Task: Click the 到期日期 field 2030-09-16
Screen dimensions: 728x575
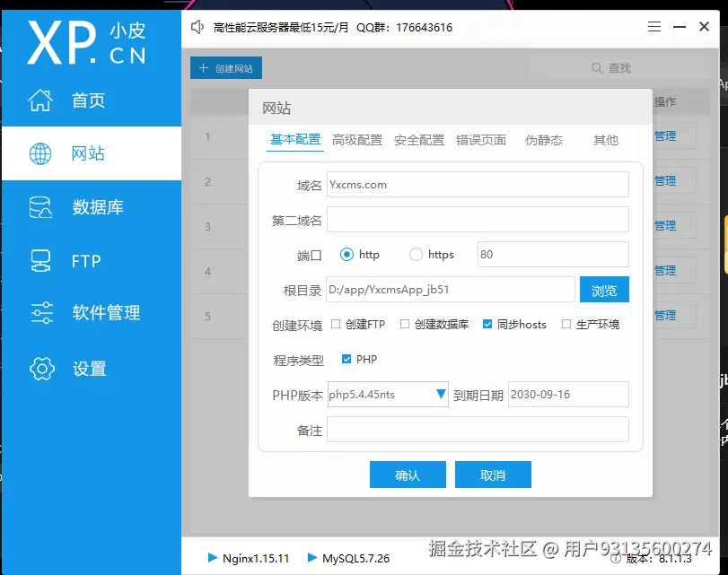Action: pyautogui.click(x=568, y=394)
